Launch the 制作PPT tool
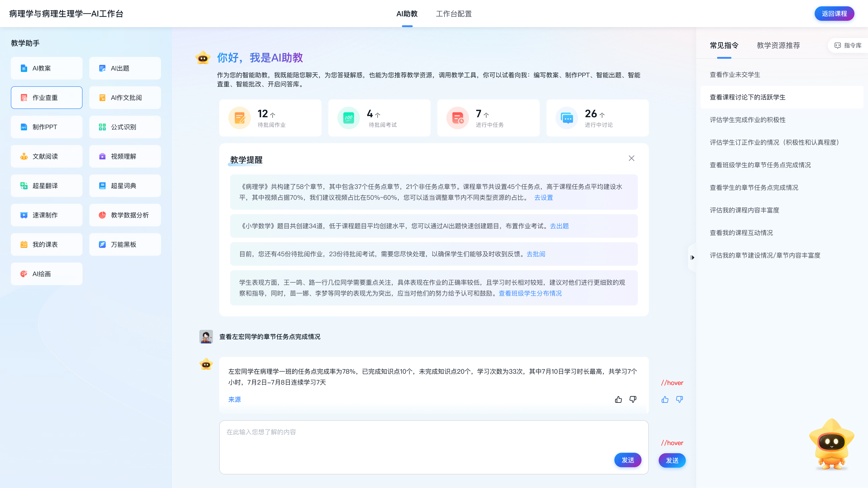 [x=47, y=127]
